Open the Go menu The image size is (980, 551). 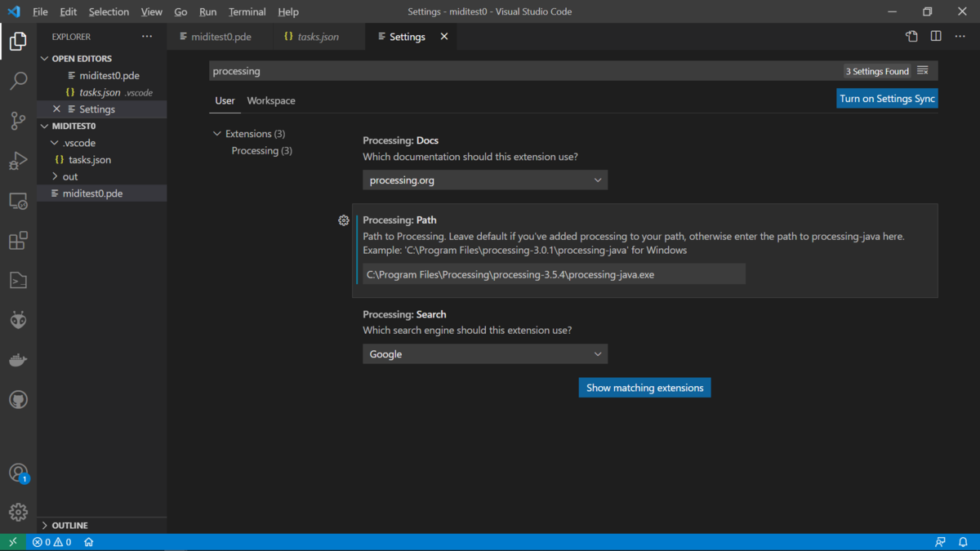[180, 12]
